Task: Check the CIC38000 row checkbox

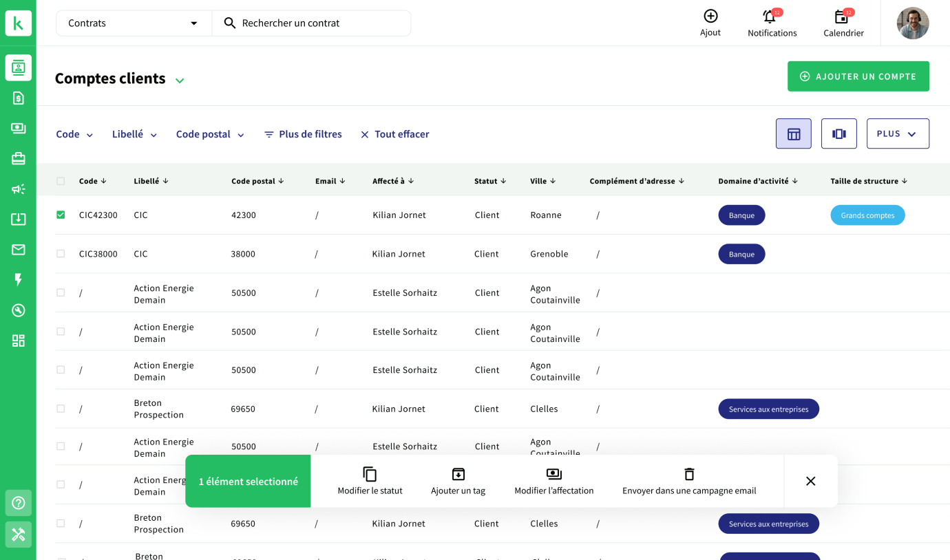Action: click(x=61, y=254)
